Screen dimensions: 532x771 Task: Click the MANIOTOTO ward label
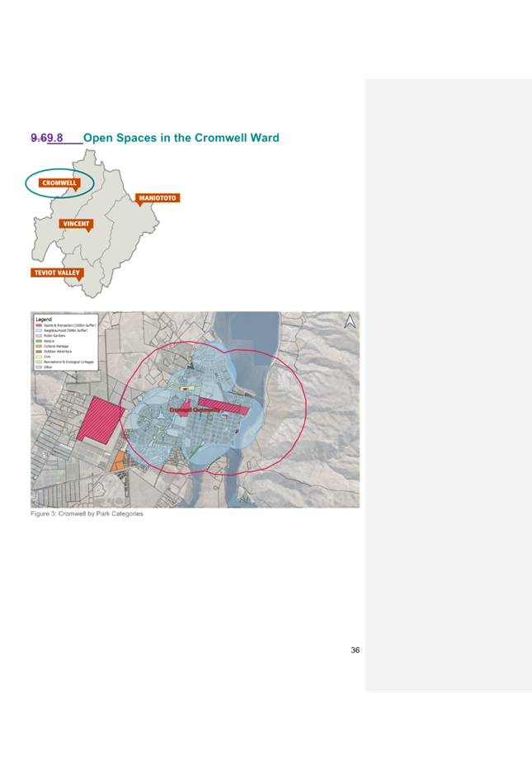(158, 197)
